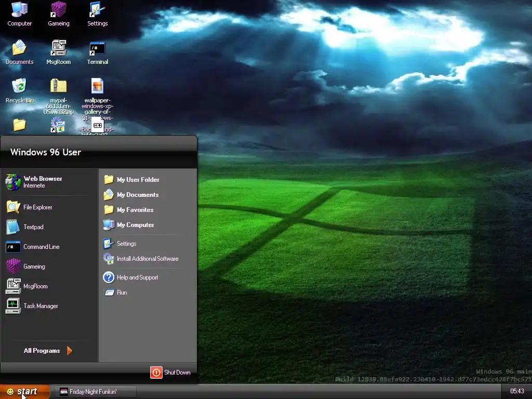Launch the Terminal desktop shortcut

coord(97,52)
